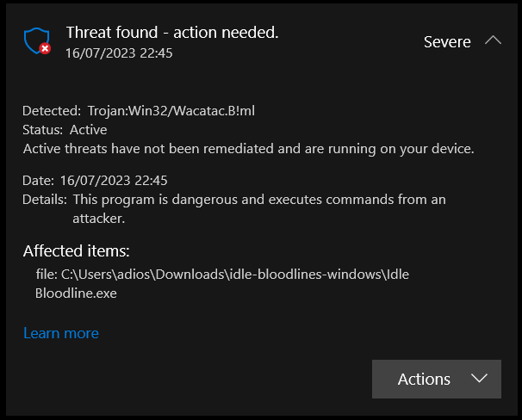Click the timestamp under the threat heading

[x=119, y=52]
